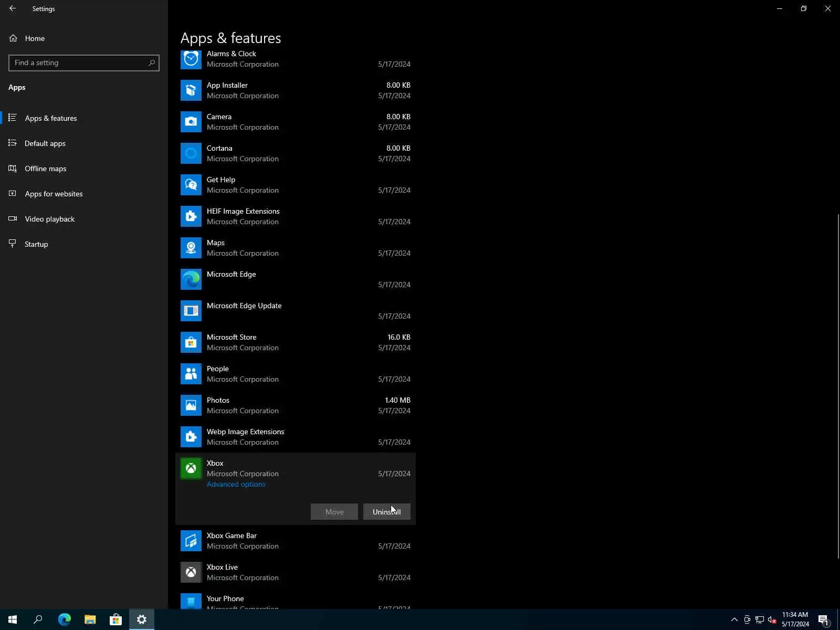Click the apps list vertical scrollbar

[x=838, y=386]
